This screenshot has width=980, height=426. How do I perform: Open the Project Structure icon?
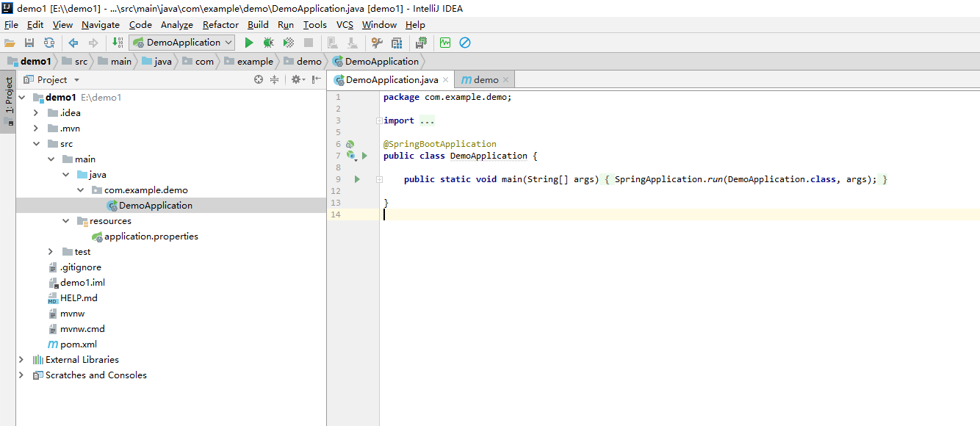click(397, 43)
